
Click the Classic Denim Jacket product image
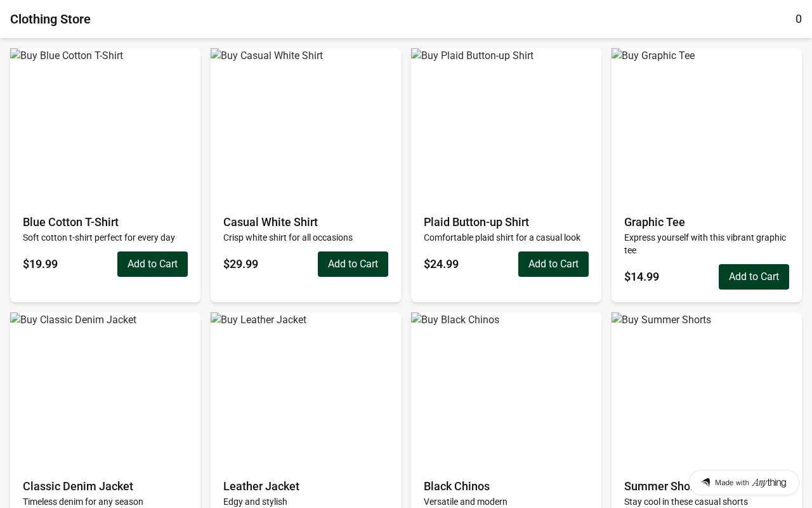pyautogui.click(x=105, y=390)
